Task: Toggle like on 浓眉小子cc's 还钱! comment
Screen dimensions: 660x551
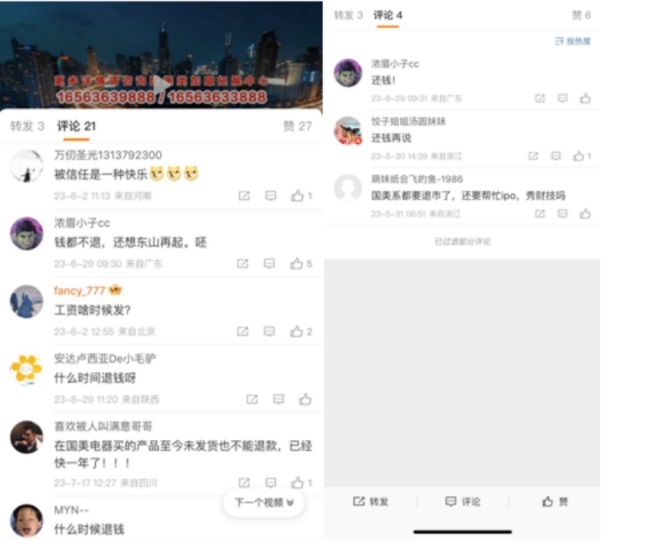Action: pos(585,98)
